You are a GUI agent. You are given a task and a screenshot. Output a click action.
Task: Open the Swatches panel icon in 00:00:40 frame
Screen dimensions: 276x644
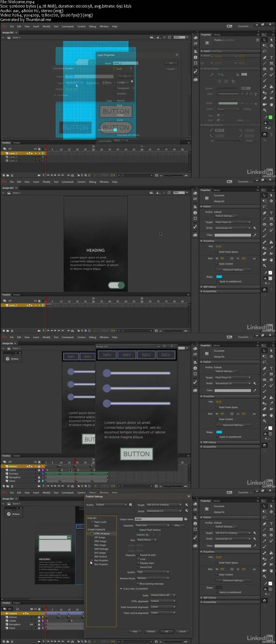pos(195,354)
